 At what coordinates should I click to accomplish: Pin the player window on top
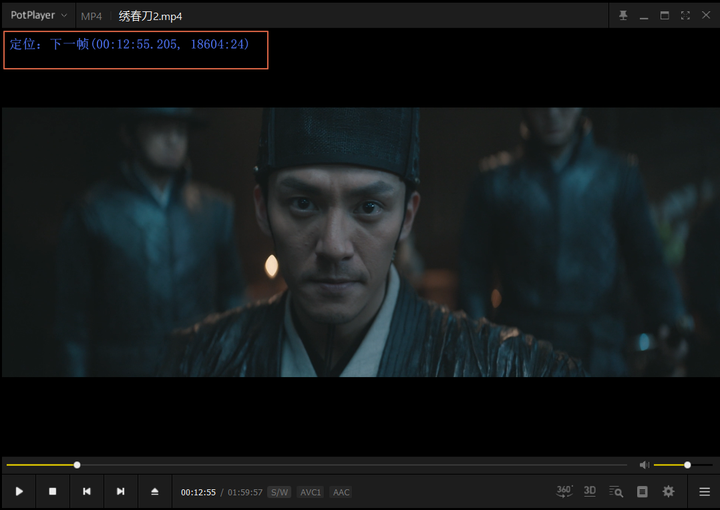[623, 16]
